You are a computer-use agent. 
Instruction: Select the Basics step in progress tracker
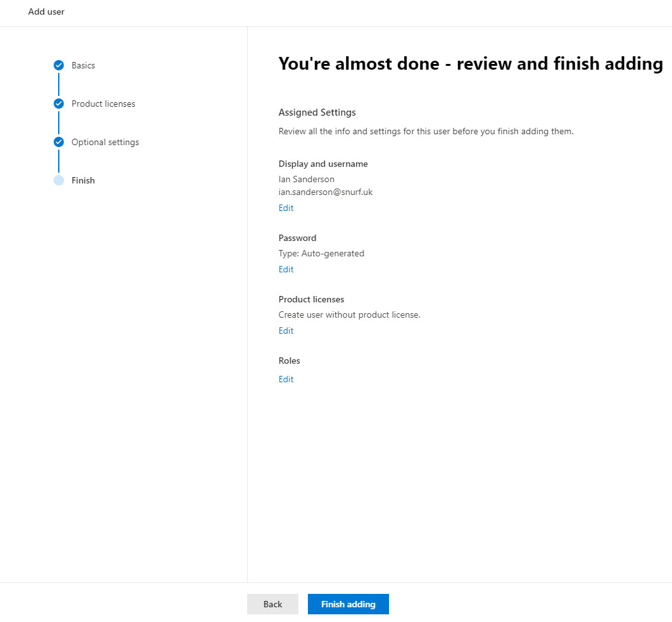(84, 65)
